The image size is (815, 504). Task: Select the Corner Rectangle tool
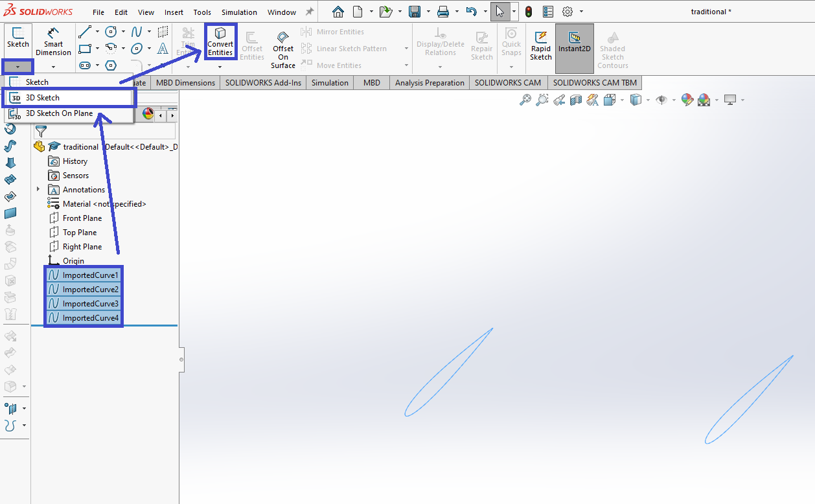click(85, 48)
